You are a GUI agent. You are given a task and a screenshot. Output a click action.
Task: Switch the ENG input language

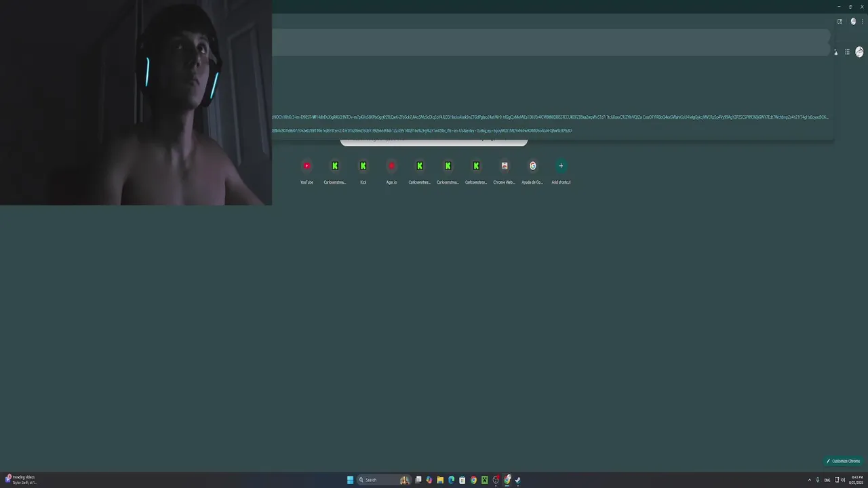[x=827, y=480]
